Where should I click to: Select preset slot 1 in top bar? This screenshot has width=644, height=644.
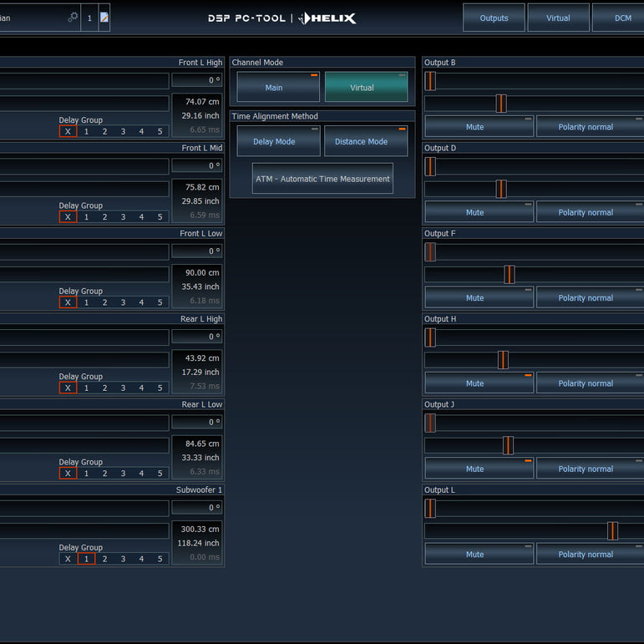pyautogui.click(x=89, y=18)
